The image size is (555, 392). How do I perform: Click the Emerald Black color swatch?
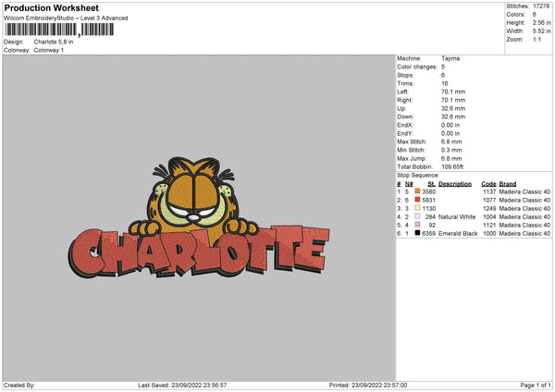pyautogui.click(x=418, y=233)
